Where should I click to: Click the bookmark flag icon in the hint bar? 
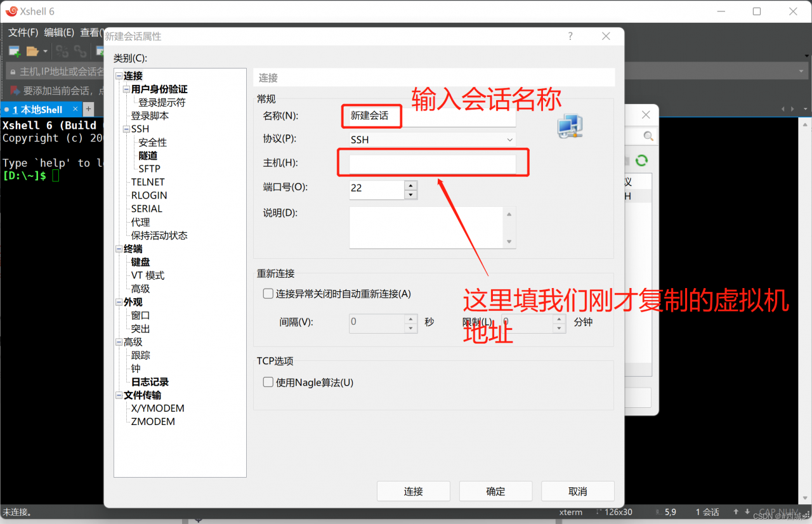click(x=15, y=91)
